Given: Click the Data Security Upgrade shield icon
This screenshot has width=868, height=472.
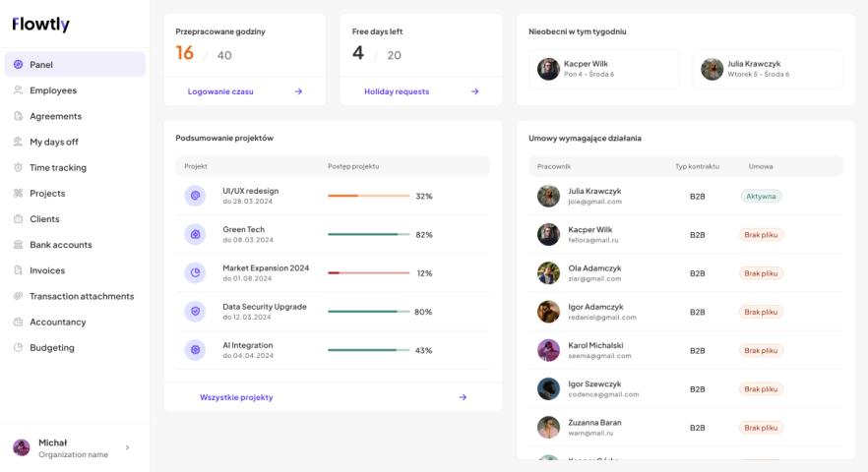Looking at the screenshot, I should (x=195, y=312).
